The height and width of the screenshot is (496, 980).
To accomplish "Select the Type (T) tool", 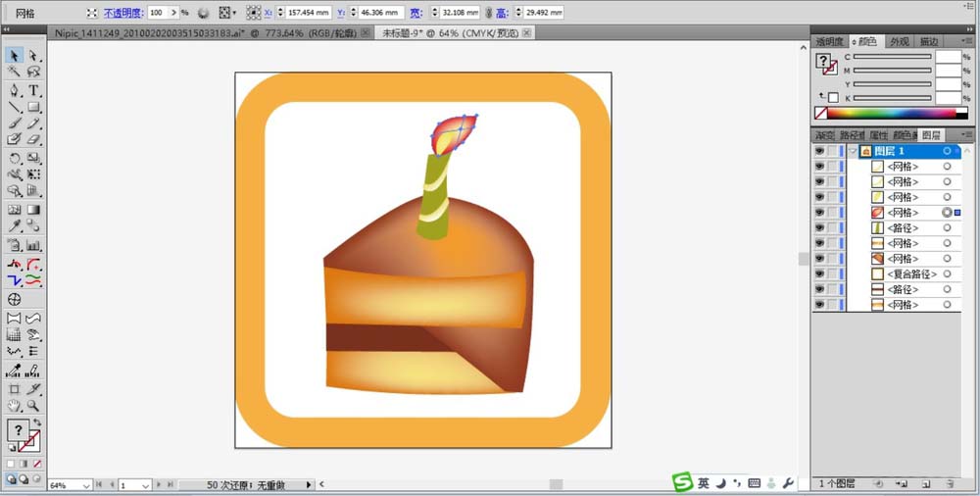I will pos(34,90).
